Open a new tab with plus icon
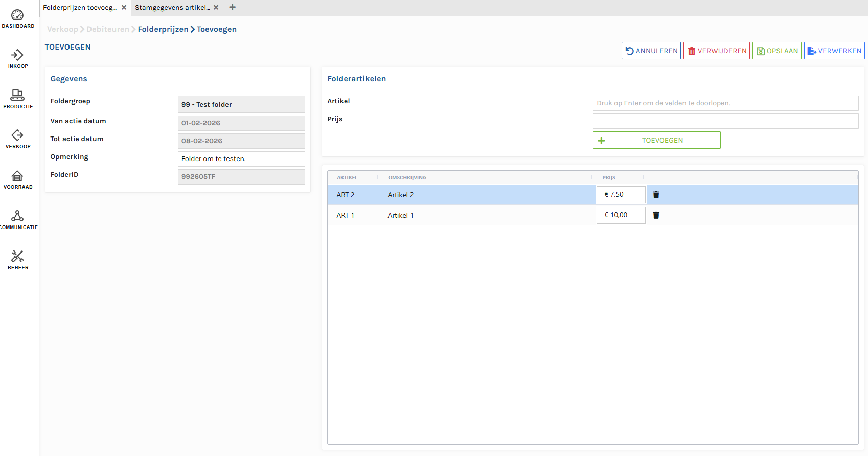868x456 pixels. point(233,7)
